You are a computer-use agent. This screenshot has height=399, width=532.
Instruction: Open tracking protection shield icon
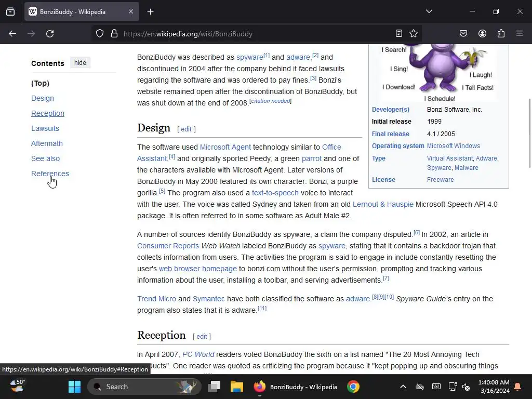point(99,34)
